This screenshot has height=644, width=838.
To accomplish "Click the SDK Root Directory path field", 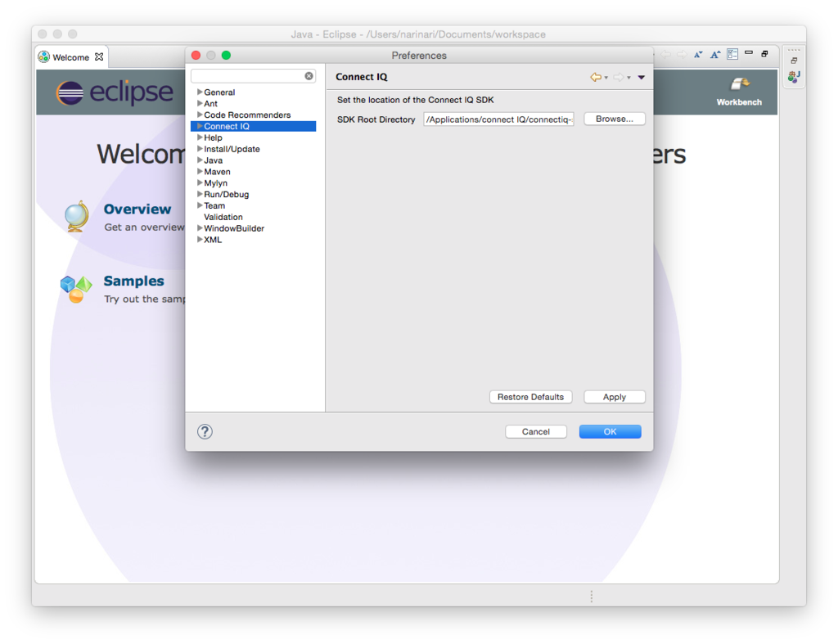I will pos(498,119).
